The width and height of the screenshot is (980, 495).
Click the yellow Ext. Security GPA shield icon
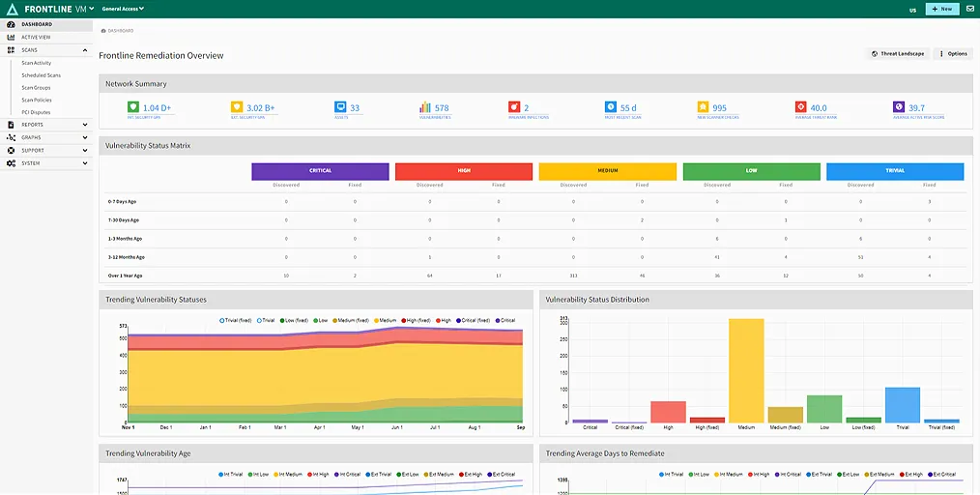click(x=236, y=107)
